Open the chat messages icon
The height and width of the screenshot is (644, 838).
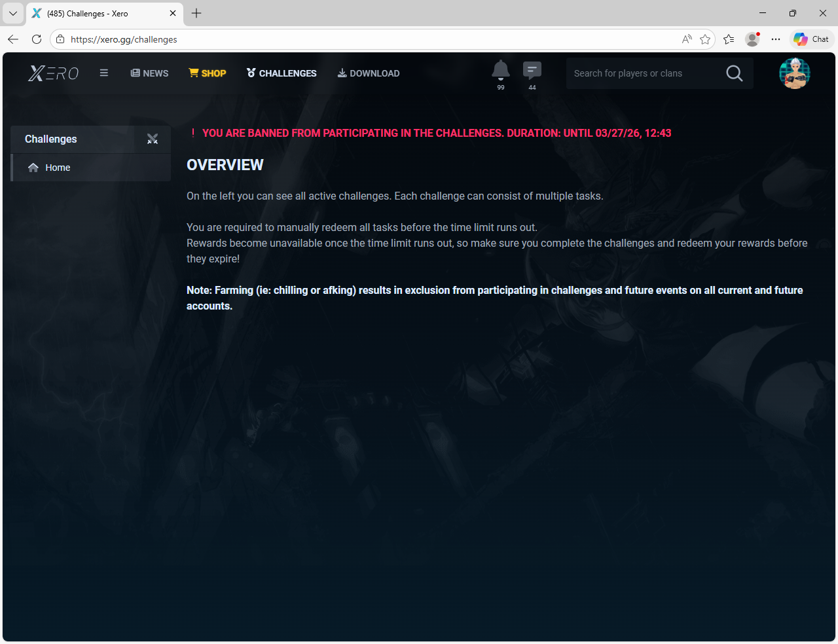[x=532, y=70]
